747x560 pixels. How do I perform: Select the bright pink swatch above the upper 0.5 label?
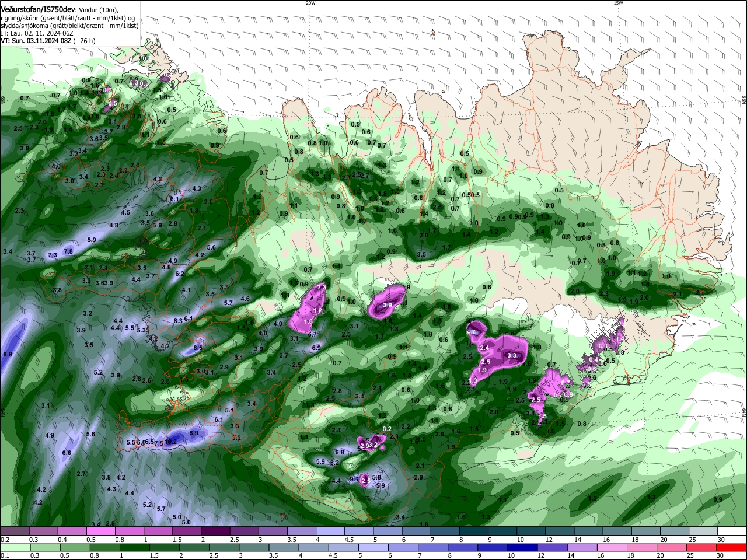point(100,531)
